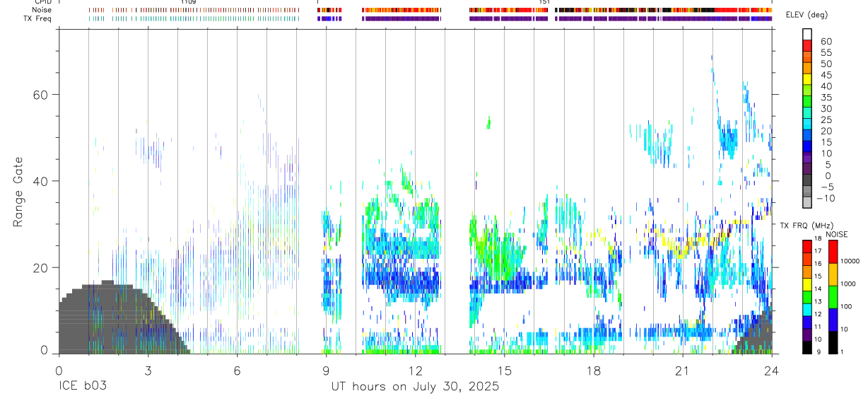Click x-axis tick label '6'

237,371
